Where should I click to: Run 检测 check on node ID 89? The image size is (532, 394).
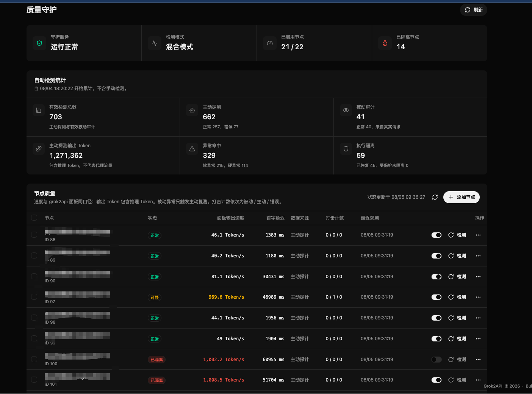click(x=457, y=256)
